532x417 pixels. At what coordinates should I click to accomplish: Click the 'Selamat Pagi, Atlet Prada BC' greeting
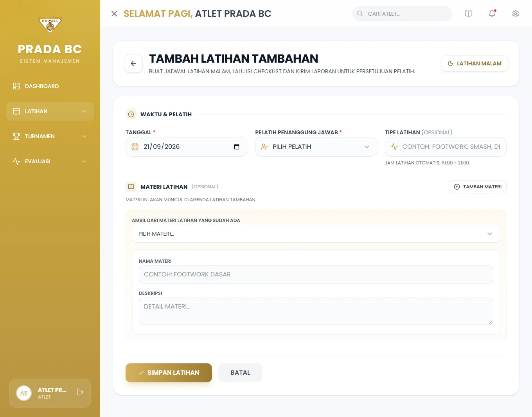(x=198, y=14)
